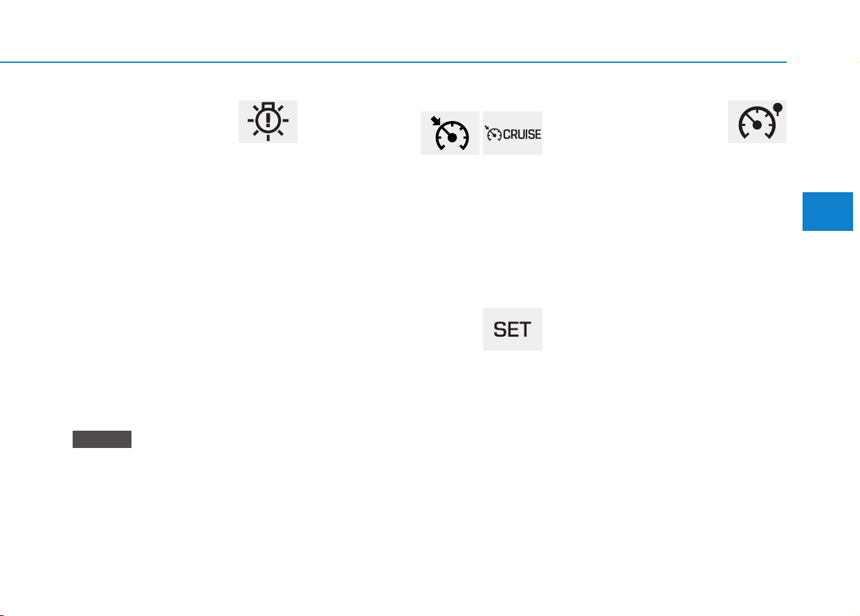
Task: Click the gray background of the SET tile
Action: [513, 313]
